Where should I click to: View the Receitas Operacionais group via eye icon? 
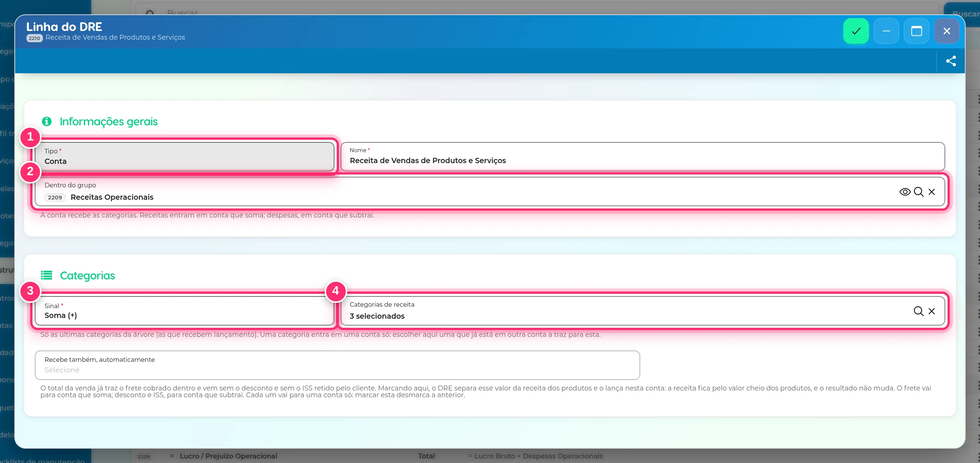[x=904, y=192]
